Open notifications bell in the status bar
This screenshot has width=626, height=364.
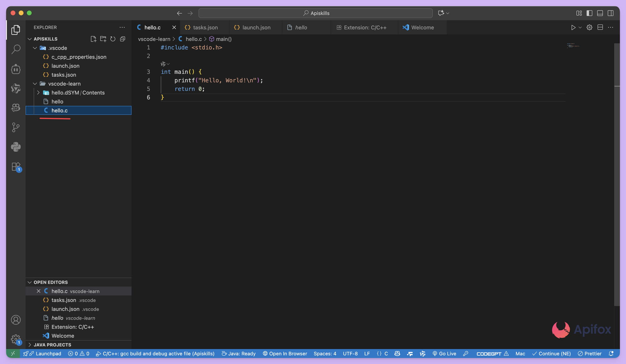click(611, 353)
